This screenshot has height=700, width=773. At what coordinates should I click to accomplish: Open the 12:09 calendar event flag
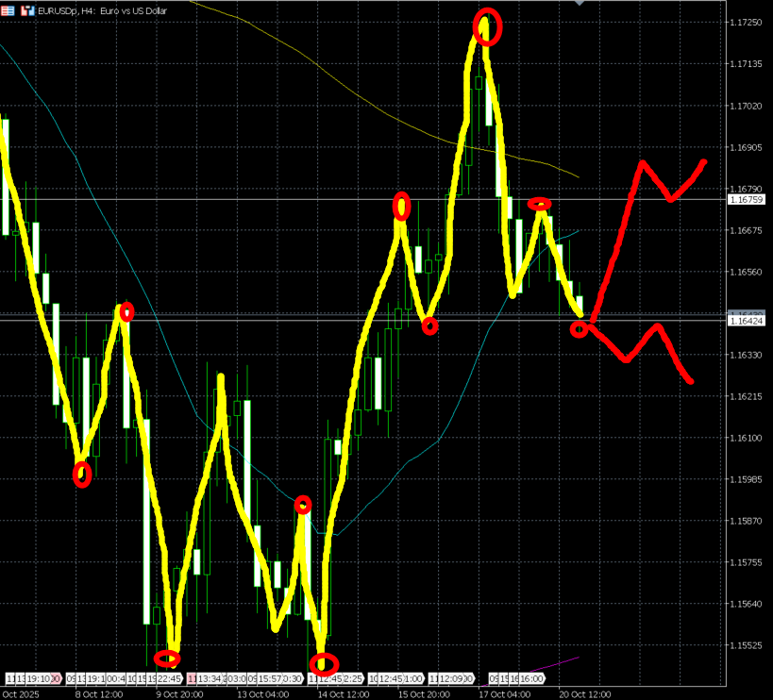pos(450,678)
